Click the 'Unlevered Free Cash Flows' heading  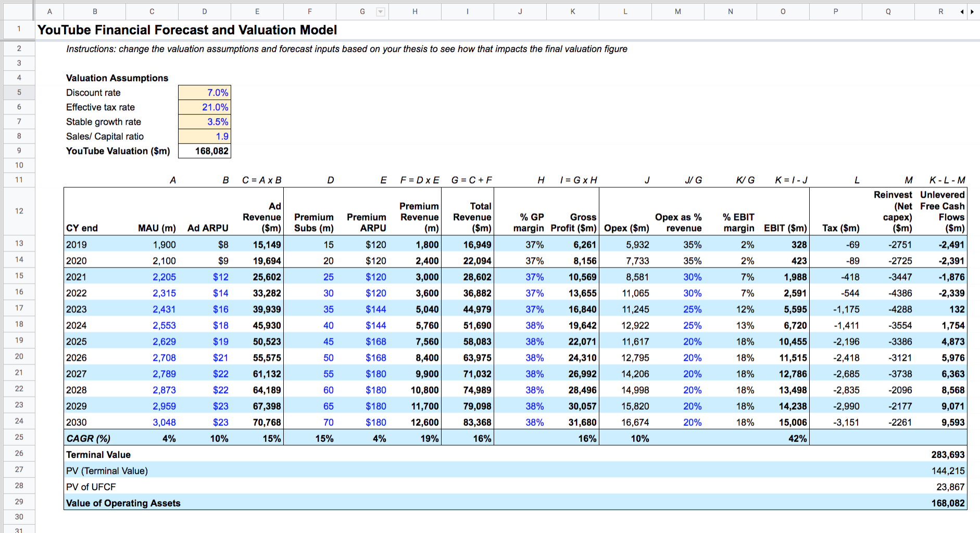click(x=942, y=211)
